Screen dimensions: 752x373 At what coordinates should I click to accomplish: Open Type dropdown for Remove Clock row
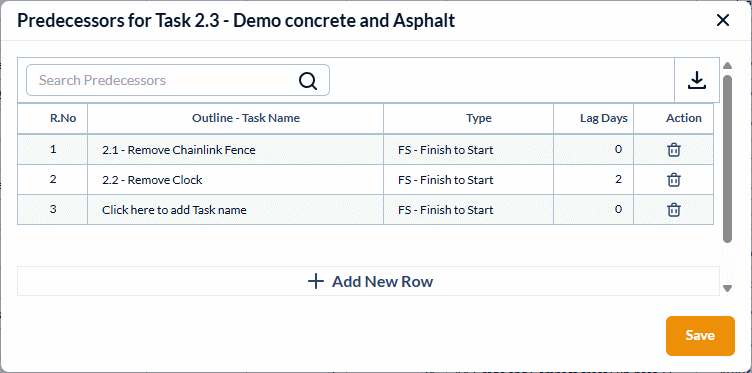[468, 180]
